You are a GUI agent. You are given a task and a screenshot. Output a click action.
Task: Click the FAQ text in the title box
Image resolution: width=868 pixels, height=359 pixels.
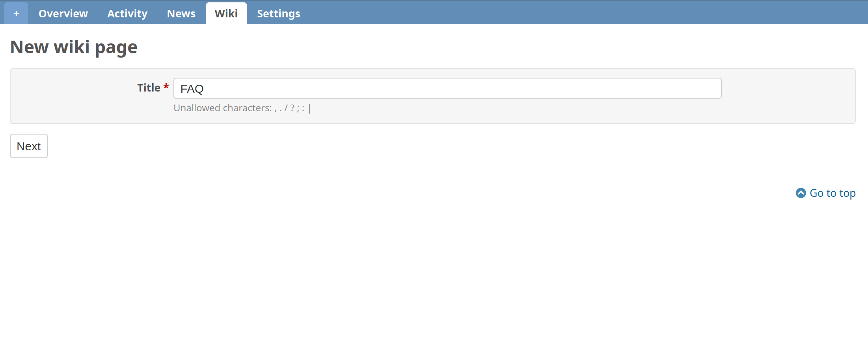tap(192, 89)
